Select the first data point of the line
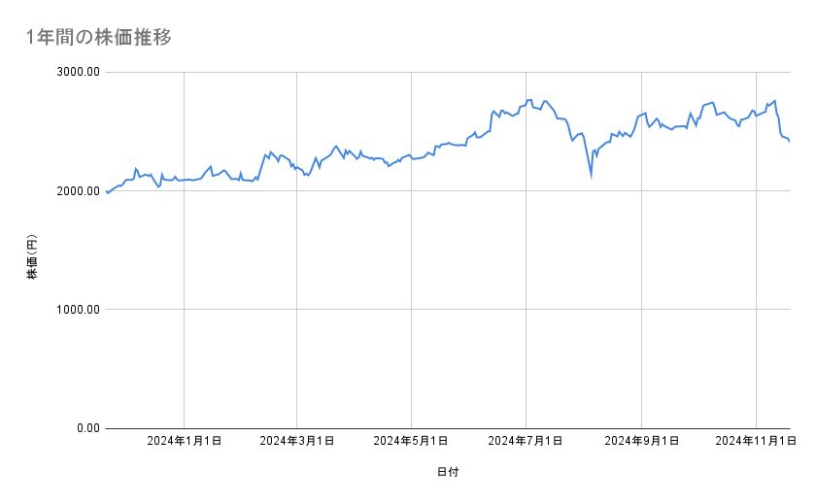The width and height of the screenshot is (815, 504). point(107,192)
